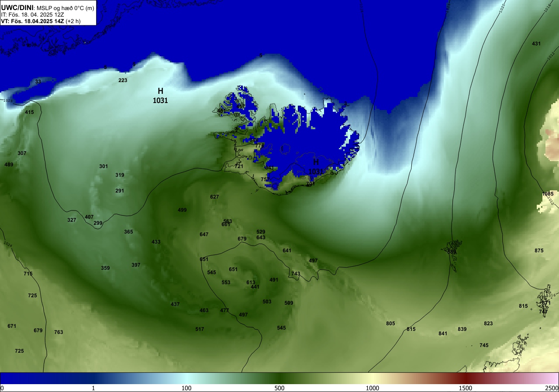Screen dimensions: 559x392
Task: Click the 745 height value
Action: tap(484, 345)
